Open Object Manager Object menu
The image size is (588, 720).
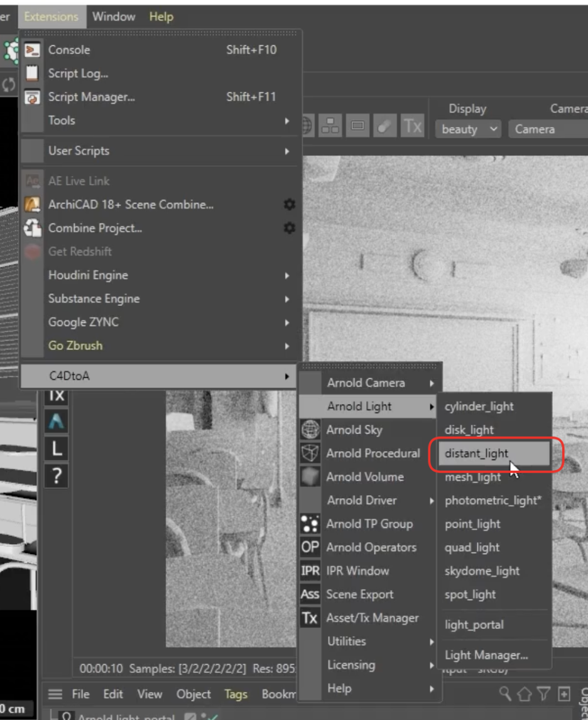pos(193,694)
